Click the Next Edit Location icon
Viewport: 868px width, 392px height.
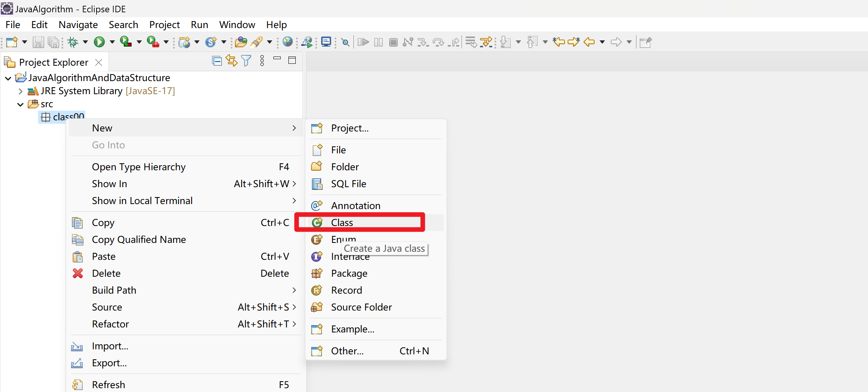tap(573, 42)
